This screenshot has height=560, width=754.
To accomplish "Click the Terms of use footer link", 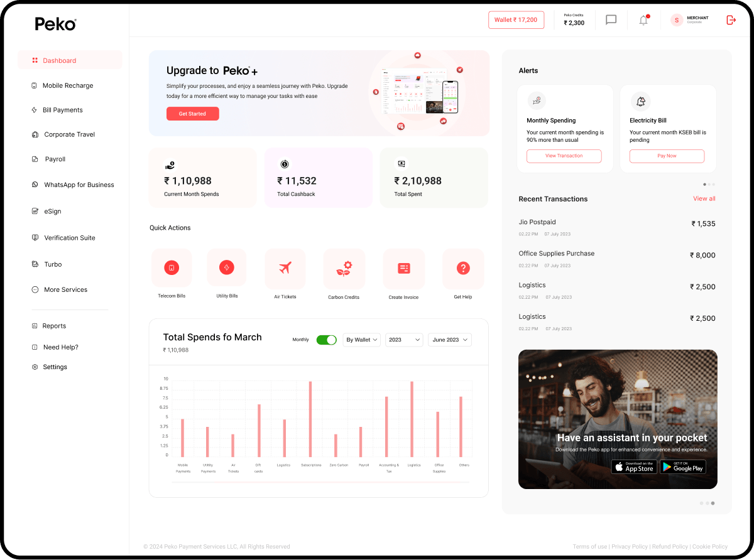I will tap(590, 547).
